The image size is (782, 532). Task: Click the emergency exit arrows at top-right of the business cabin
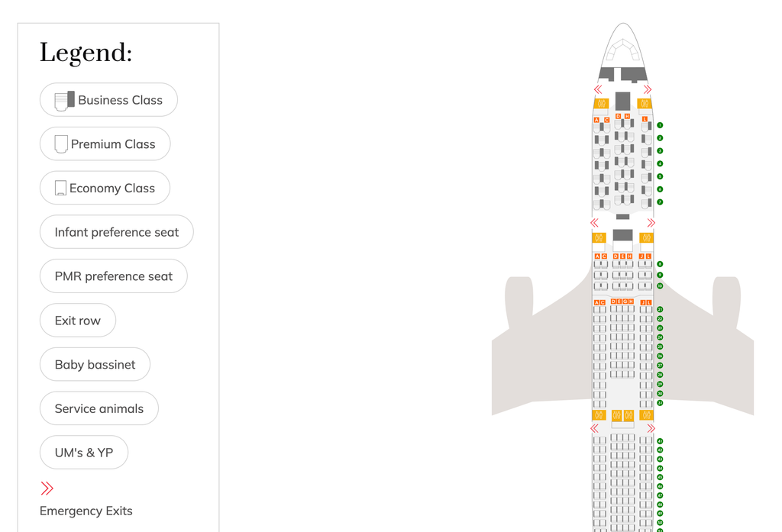click(648, 89)
